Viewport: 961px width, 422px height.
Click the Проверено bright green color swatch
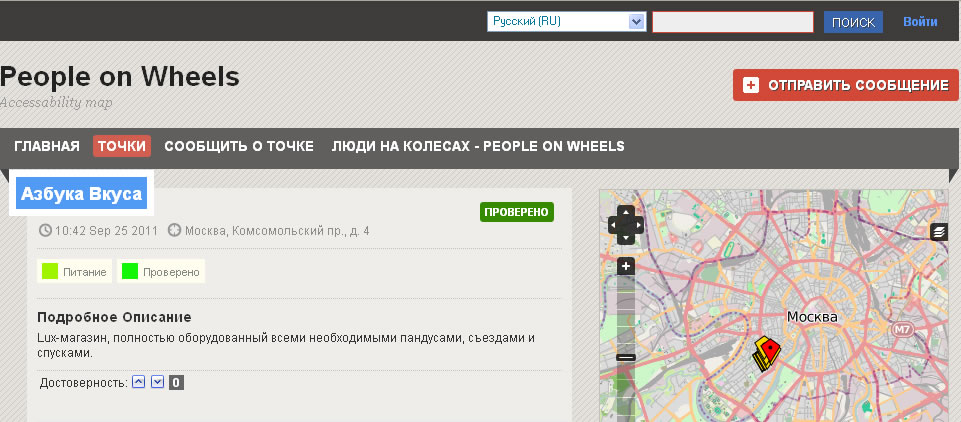coord(130,271)
